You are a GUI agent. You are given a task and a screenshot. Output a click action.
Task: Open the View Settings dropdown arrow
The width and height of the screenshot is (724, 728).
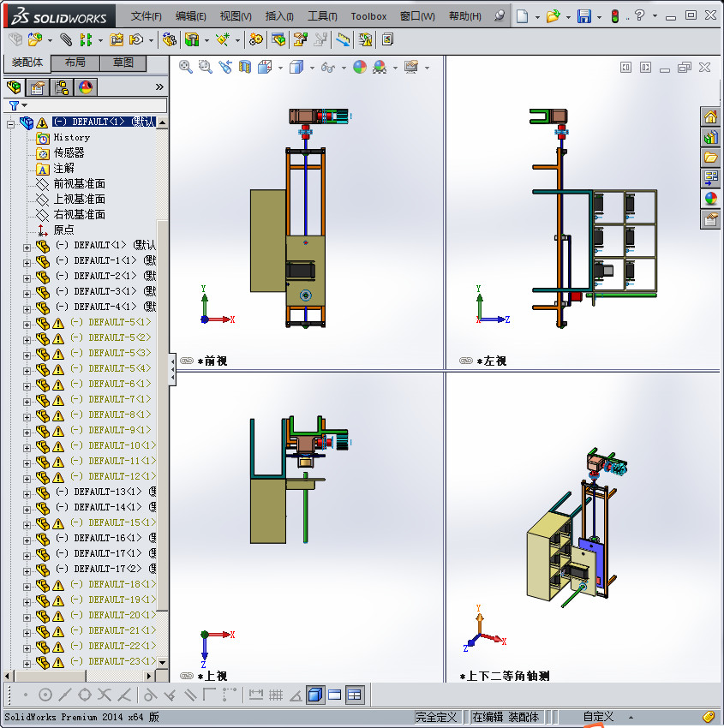[x=427, y=68]
